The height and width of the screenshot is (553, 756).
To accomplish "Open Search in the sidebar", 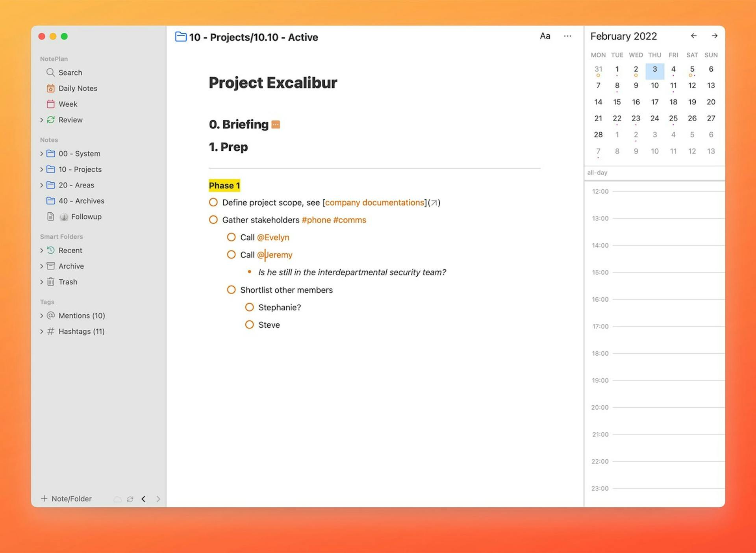I will 70,72.
